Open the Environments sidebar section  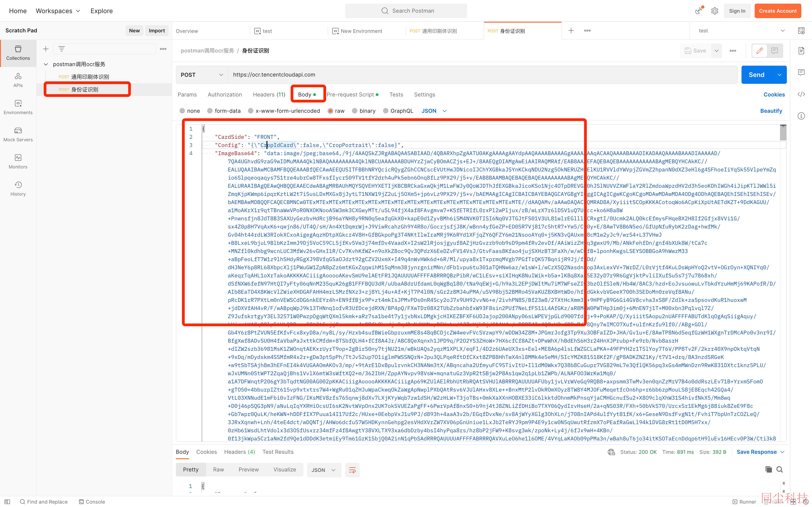[18, 107]
